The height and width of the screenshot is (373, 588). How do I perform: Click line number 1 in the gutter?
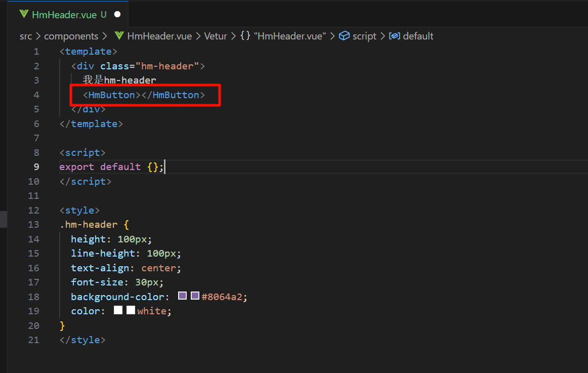click(x=36, y=51)
